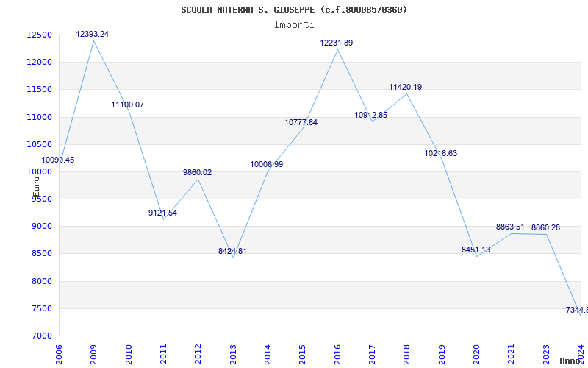The height and width of the screenshot is (368, 588).
Task: Select data label 8863.51
Action: click(x=510, y=227)
